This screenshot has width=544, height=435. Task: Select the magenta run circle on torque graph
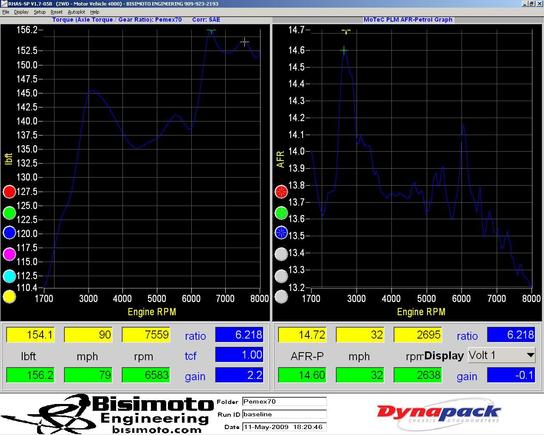[x=9, y=254]
